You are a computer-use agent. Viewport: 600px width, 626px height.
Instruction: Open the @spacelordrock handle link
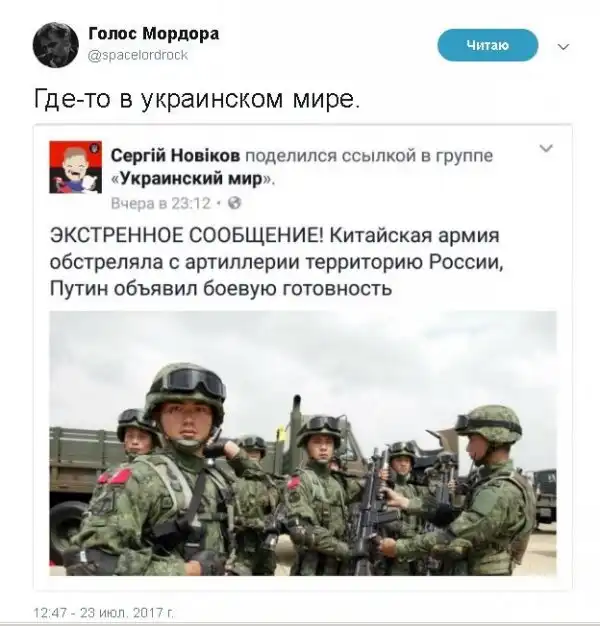tap(138, 55)
